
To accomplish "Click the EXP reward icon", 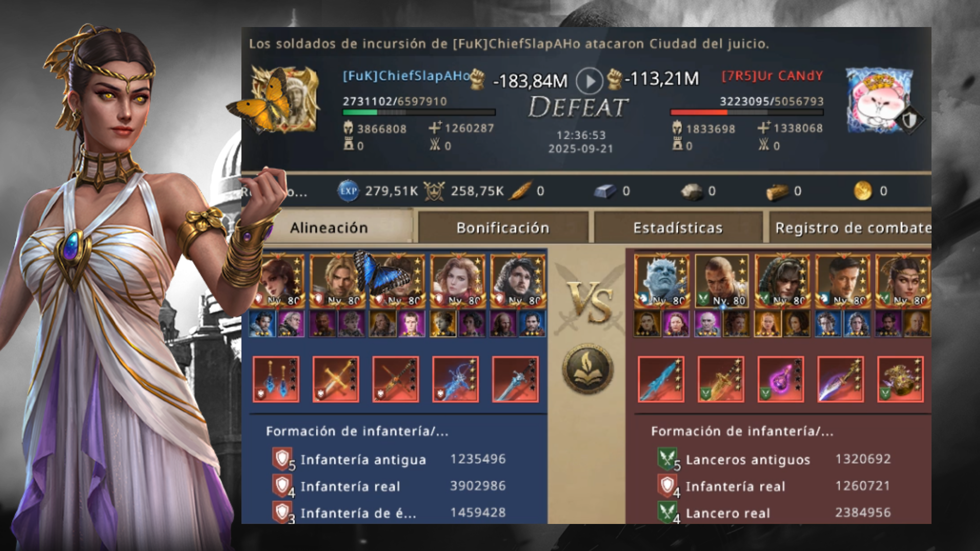I will point(348,191).
